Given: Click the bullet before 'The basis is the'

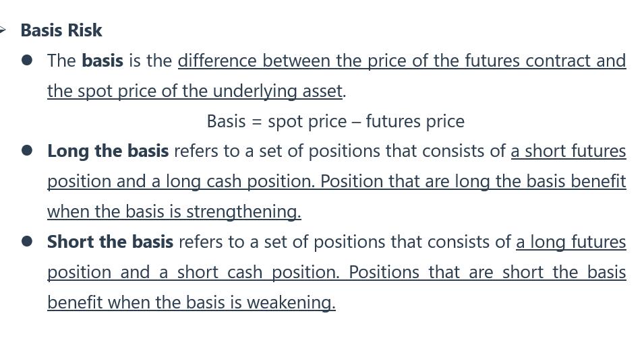Looking at the screenshot, I should click(x=27, y=61).
